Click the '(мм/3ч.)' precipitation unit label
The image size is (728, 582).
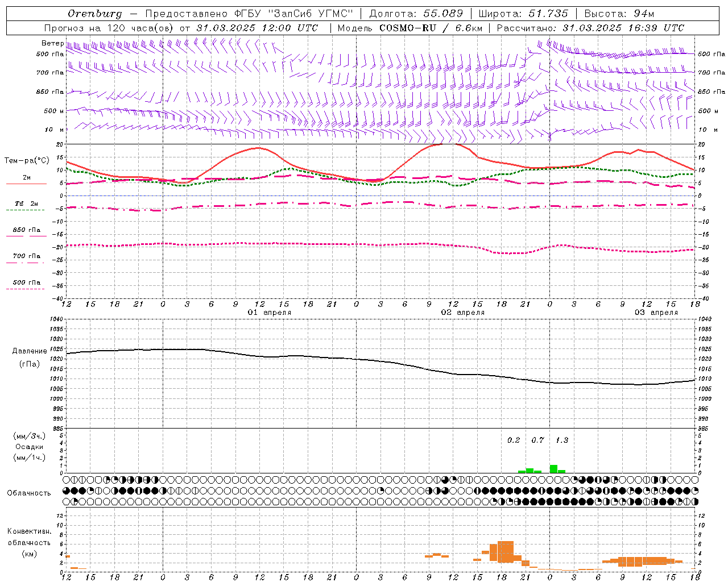30,436
